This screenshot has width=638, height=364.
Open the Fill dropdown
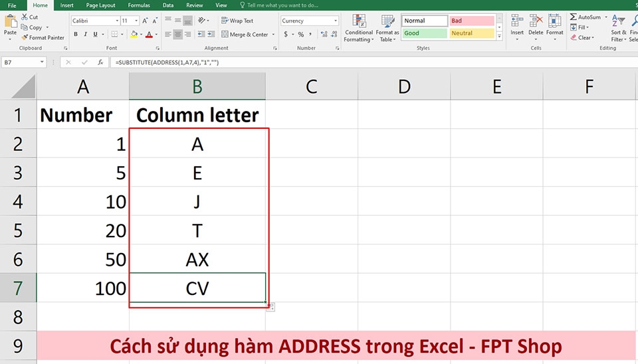pos(580,27)
